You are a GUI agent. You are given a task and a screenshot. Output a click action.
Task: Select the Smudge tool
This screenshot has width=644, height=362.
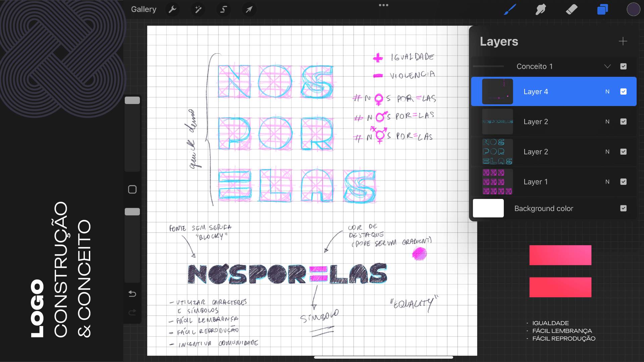541,9
